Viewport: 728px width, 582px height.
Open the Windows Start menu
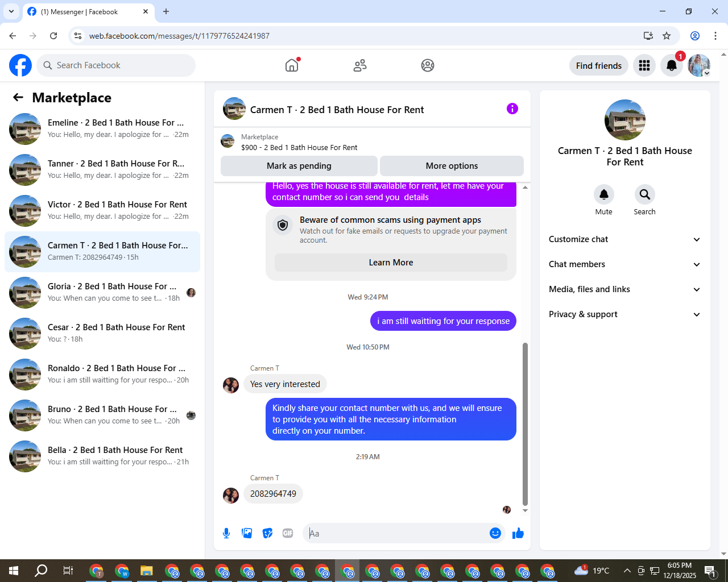14,571
